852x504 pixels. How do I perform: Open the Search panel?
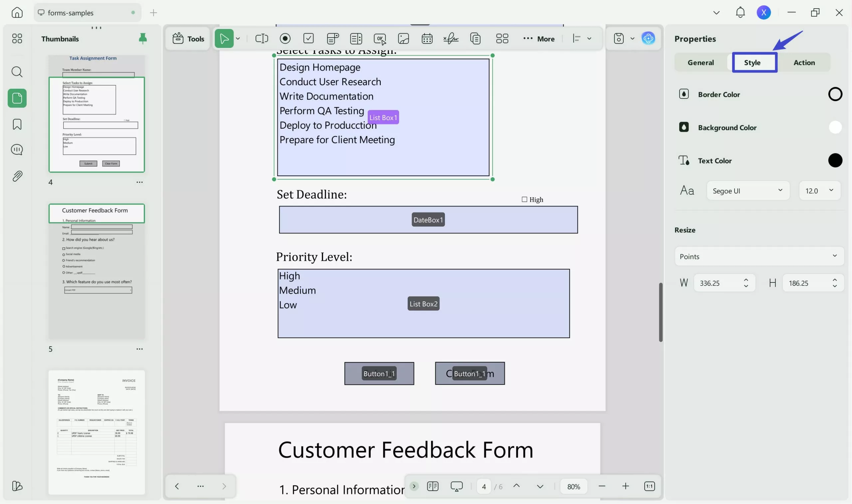pyautogui.click(x=17, y=72)
